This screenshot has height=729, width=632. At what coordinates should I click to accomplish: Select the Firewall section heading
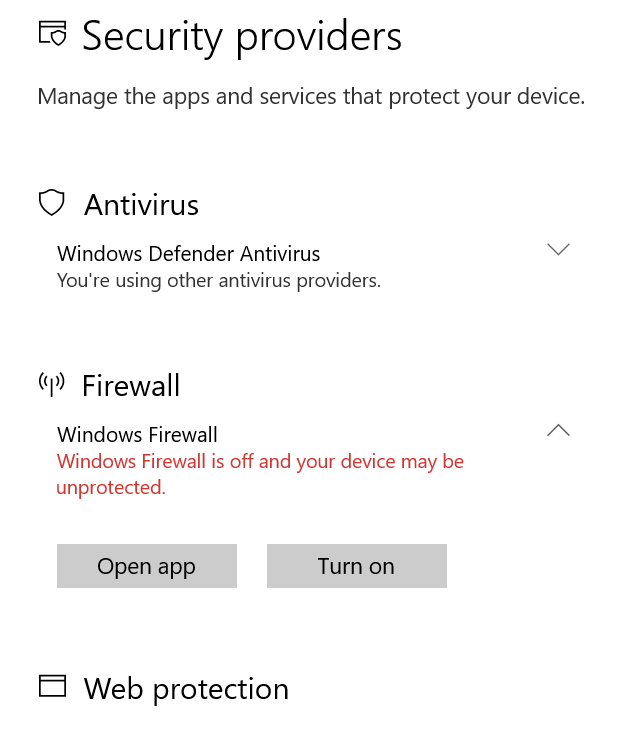(131, 386)
